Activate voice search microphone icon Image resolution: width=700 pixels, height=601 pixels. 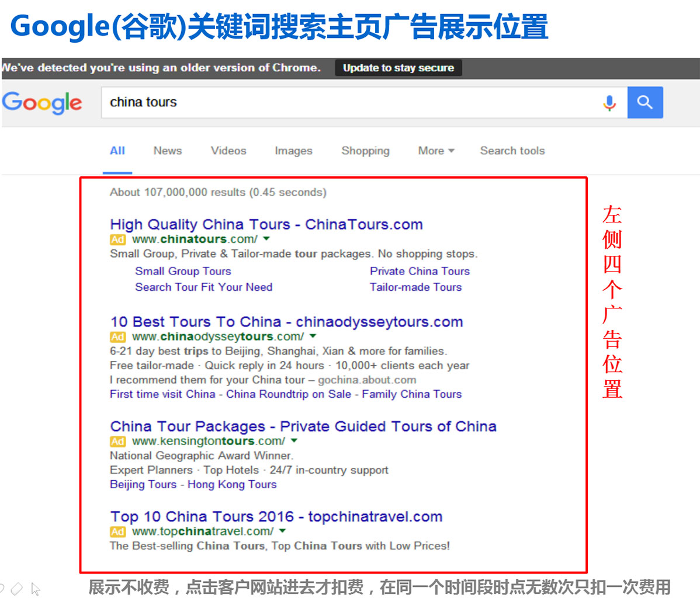609,103
